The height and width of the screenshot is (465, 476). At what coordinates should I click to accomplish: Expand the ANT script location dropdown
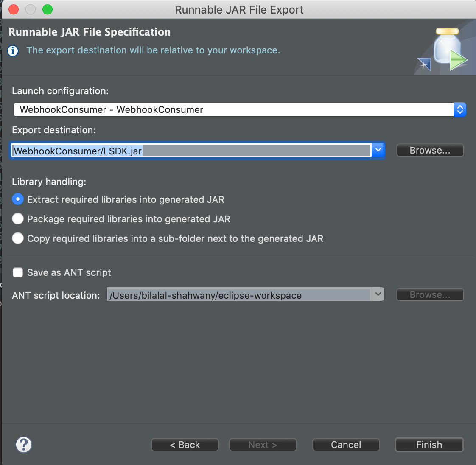point(378,294)
